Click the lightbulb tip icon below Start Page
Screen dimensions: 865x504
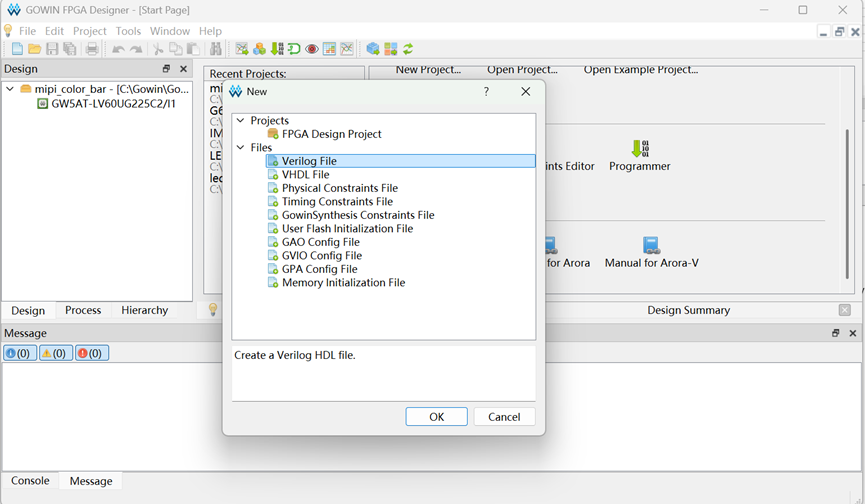point(213,310)
